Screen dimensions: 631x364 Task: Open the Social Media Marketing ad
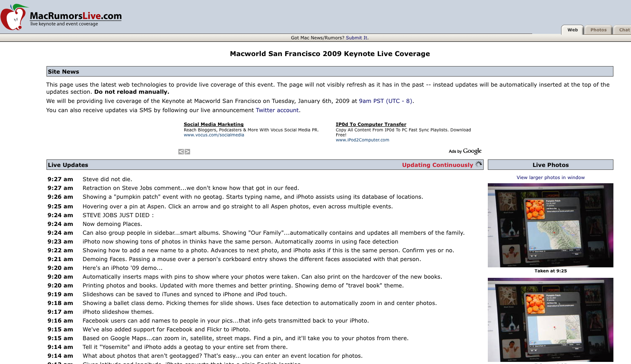[x=214, y=124]
